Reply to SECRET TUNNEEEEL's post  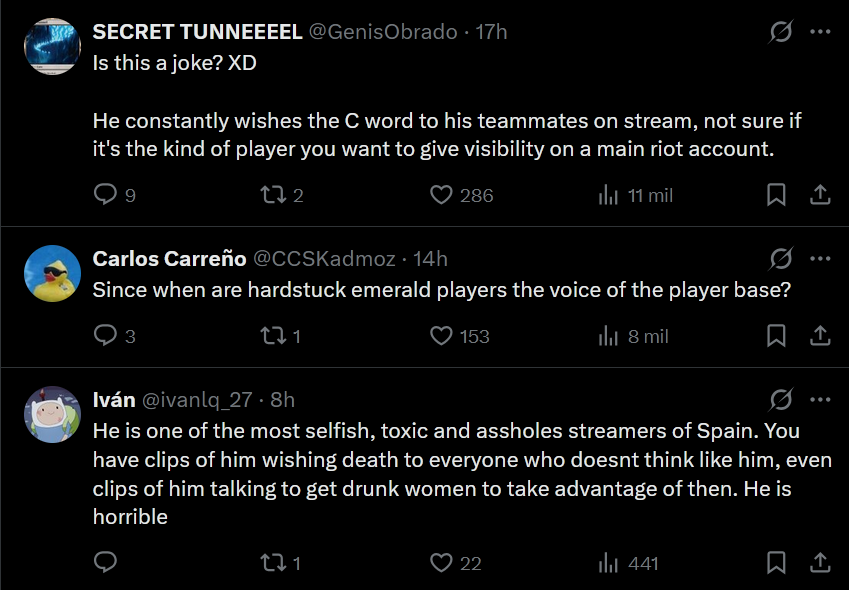[106, 195]
